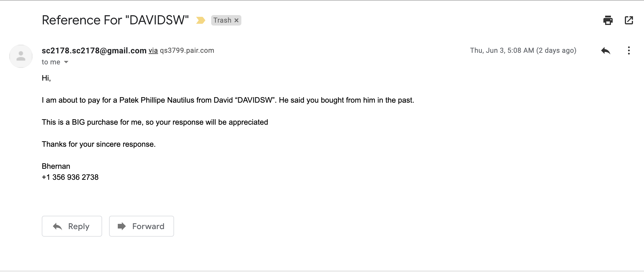
Task: Open email in new window
Action: (x=629, y=20)
